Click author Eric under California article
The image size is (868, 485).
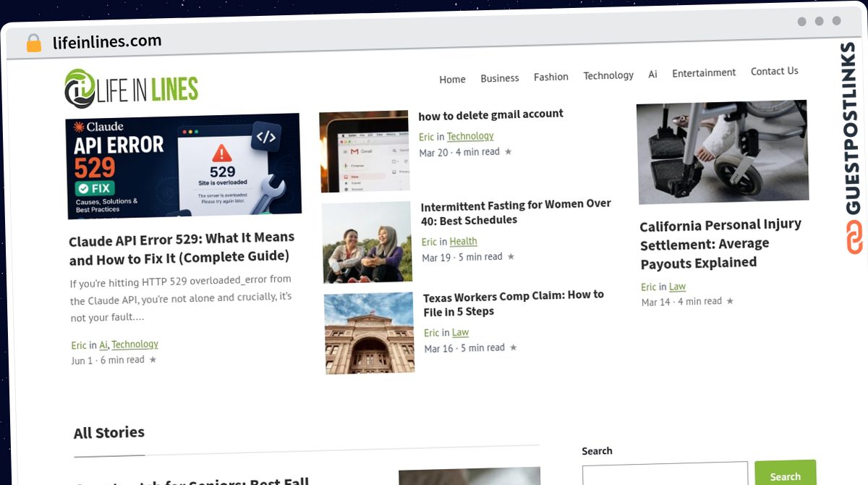649,287
